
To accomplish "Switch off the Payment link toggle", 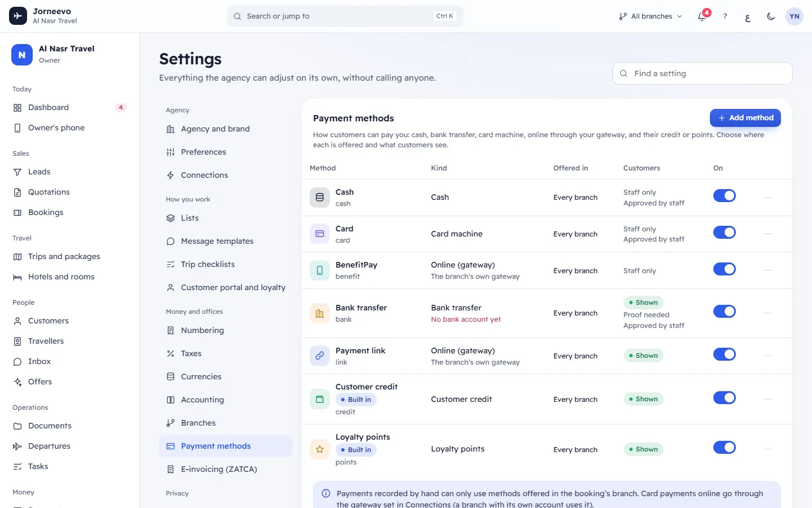I will tap(725, 354).
